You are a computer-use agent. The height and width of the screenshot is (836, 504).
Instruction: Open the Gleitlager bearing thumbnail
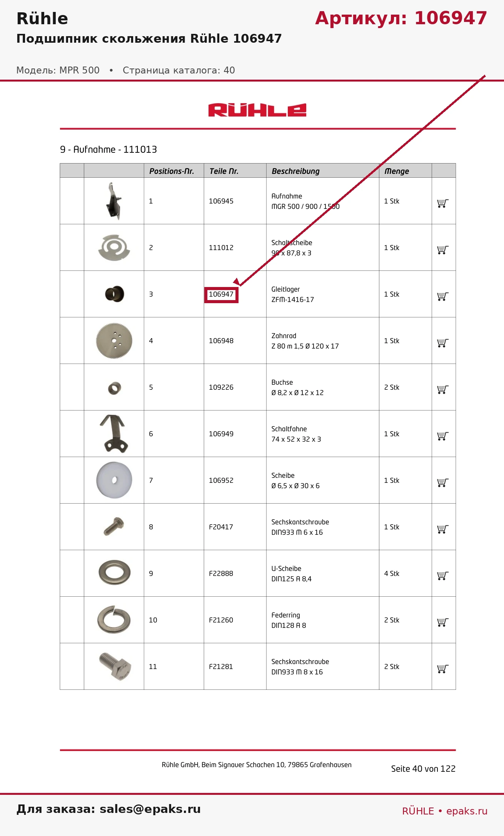coord(115,294)
